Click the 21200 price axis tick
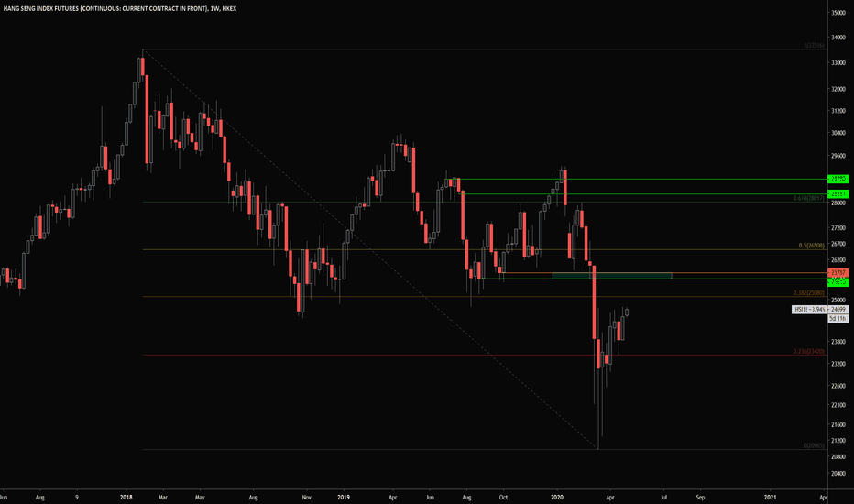 pyautogui.click(x=838, y=440)
